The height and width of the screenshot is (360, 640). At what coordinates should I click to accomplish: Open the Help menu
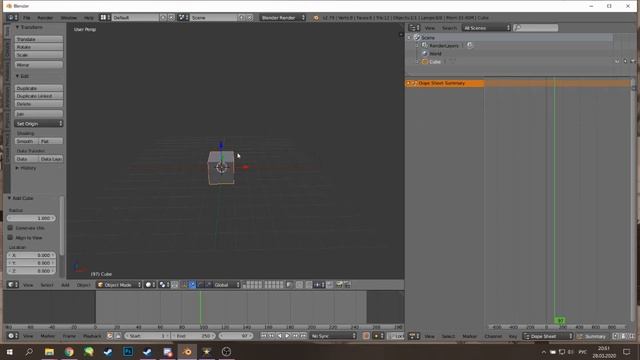tap(89, 18)
